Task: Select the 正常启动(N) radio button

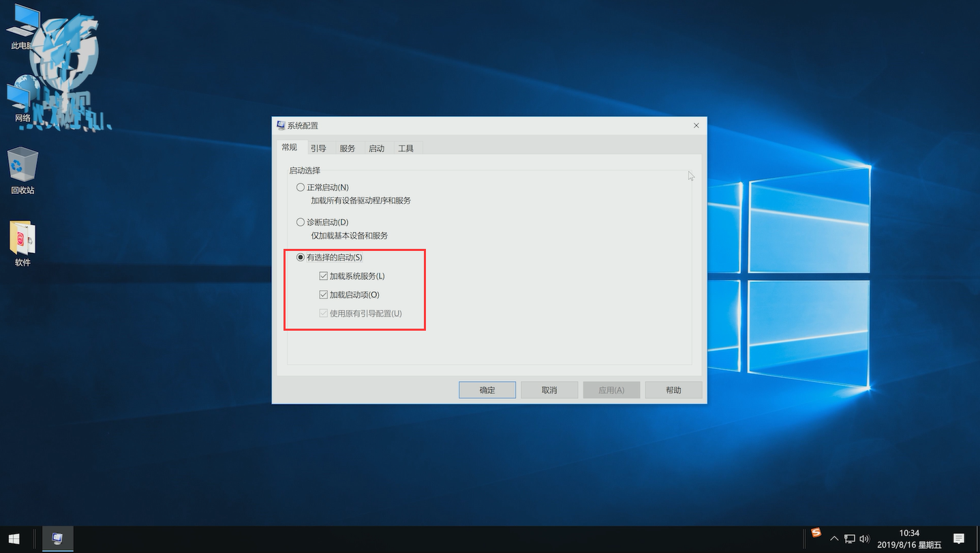Action: click(301, 187)
